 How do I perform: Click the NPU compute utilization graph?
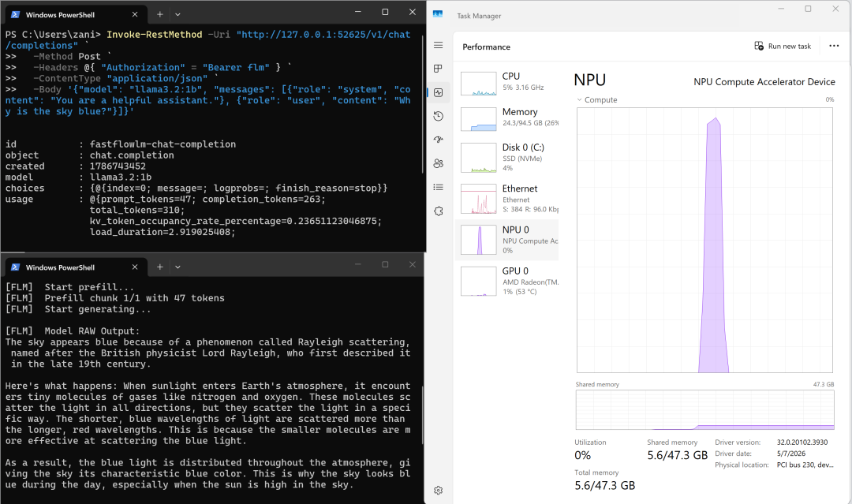[704, 240]
